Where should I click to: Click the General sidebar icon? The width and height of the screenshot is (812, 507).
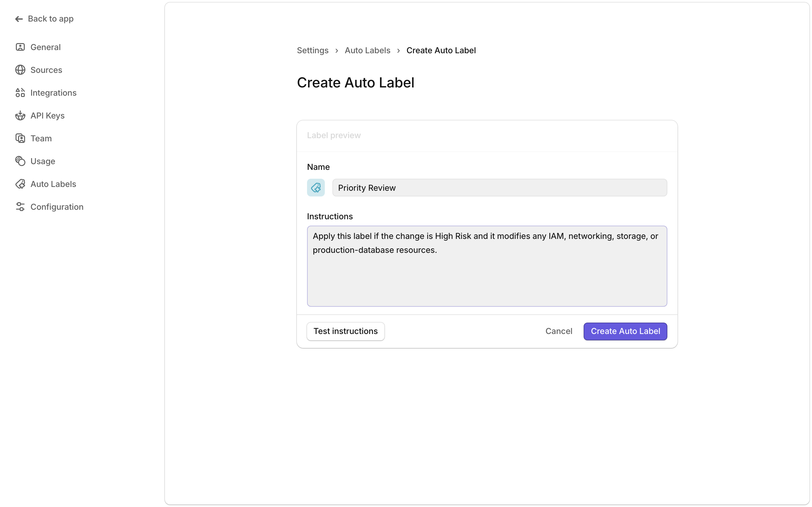pyautogui.click(x=20, y=47)
